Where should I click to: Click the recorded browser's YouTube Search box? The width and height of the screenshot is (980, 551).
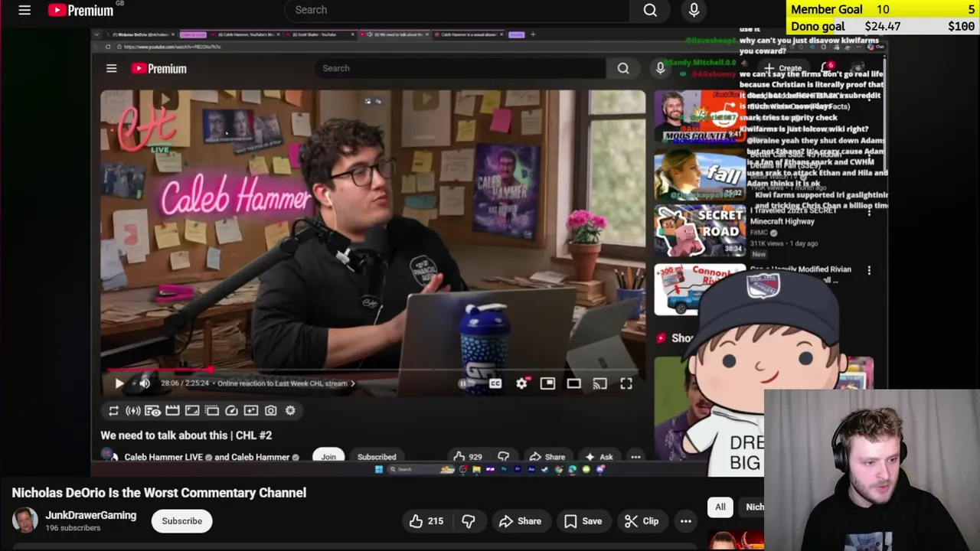(x=460, y=68)
